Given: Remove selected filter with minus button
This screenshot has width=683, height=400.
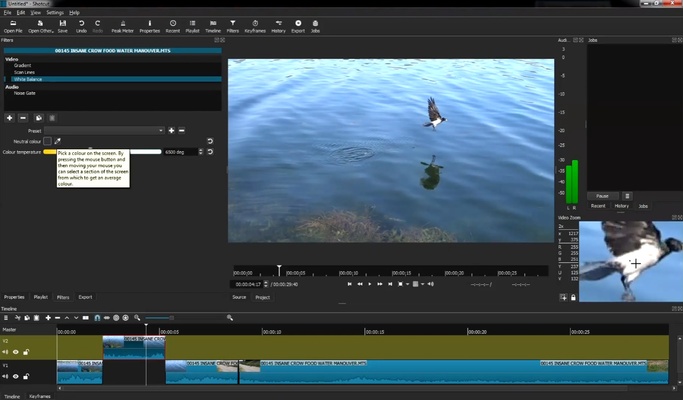Looking at the screenshot, I should [x=23, y=118].
